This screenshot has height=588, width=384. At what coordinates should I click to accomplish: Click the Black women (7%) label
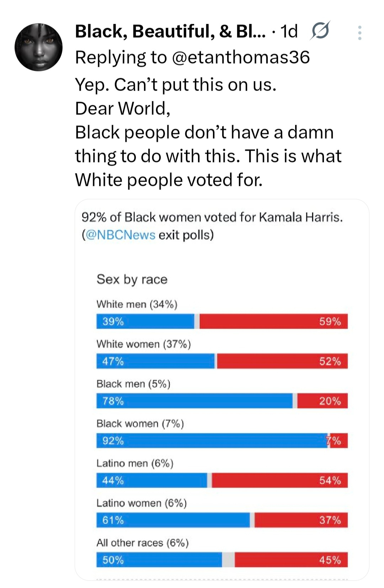140,424
